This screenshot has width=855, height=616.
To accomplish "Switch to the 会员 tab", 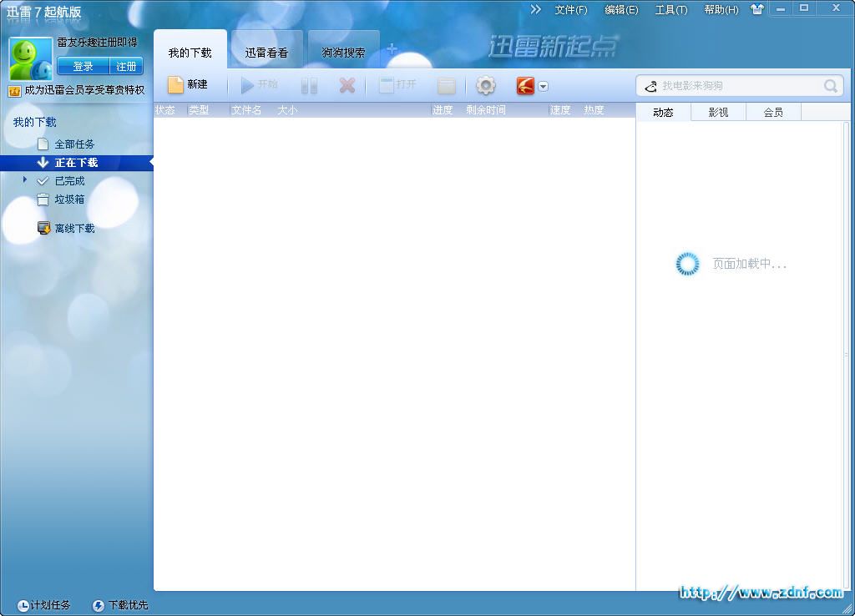I will pos(773,113).
